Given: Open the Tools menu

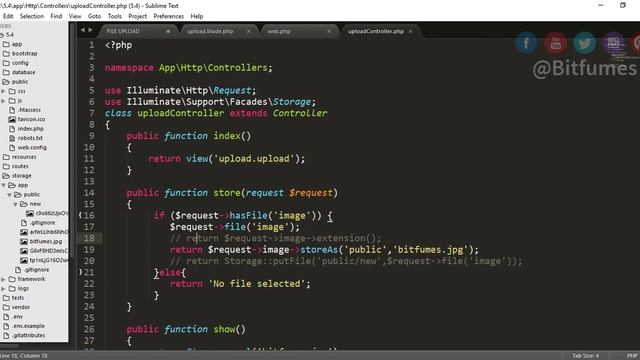Looking at the screenshot, I should (115, 16).
